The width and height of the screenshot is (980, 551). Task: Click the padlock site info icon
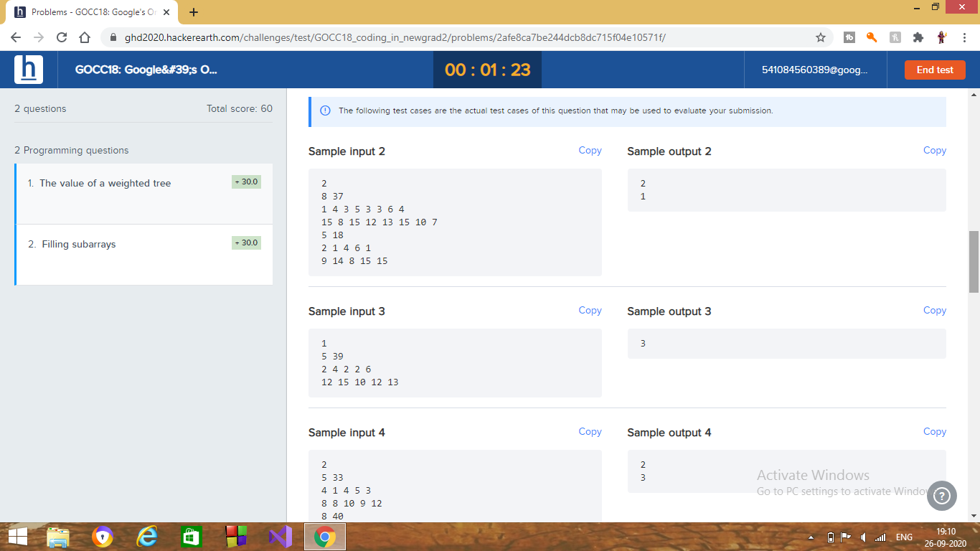pyautogui.click(x=113, y=37)
